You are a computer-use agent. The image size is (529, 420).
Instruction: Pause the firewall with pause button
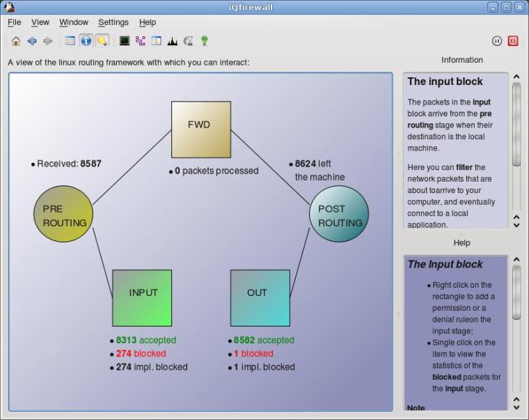point(497,41)
